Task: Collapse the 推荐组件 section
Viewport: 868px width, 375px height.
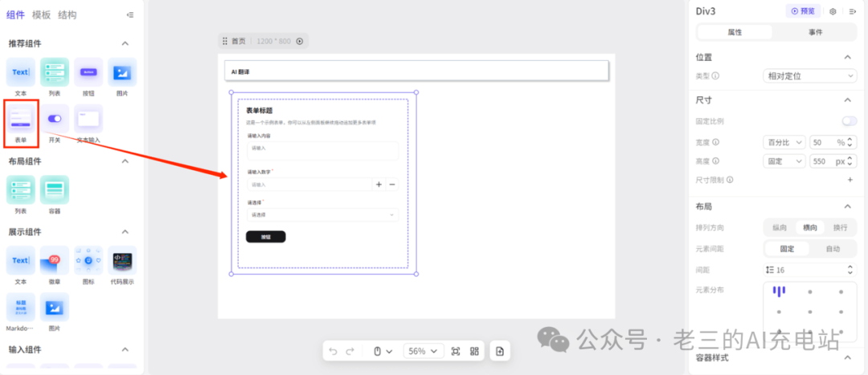Action: point(125,43)
